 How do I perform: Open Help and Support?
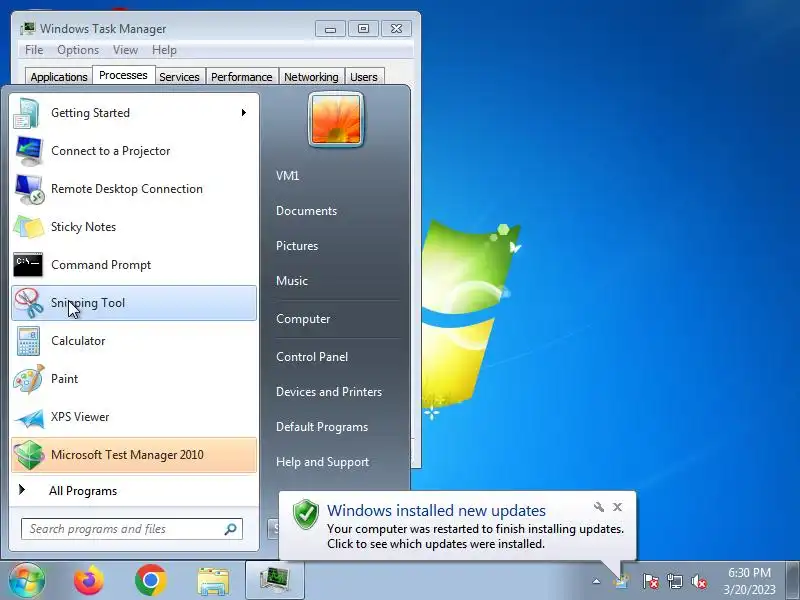pyautogui.click(x=322, y=462)
